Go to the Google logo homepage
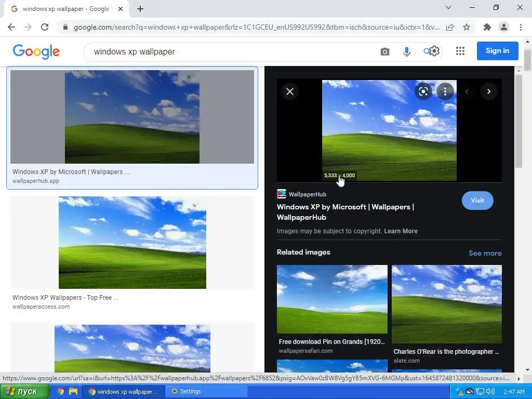This screenshot has width=532, height=399. [36, 51]
